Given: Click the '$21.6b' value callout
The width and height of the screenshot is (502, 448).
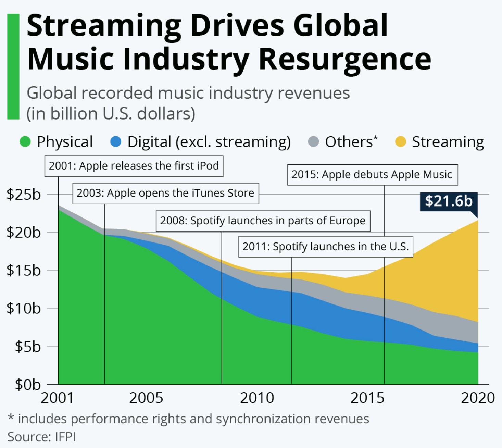Looking at the screenshot, I should tap(449, 201).
